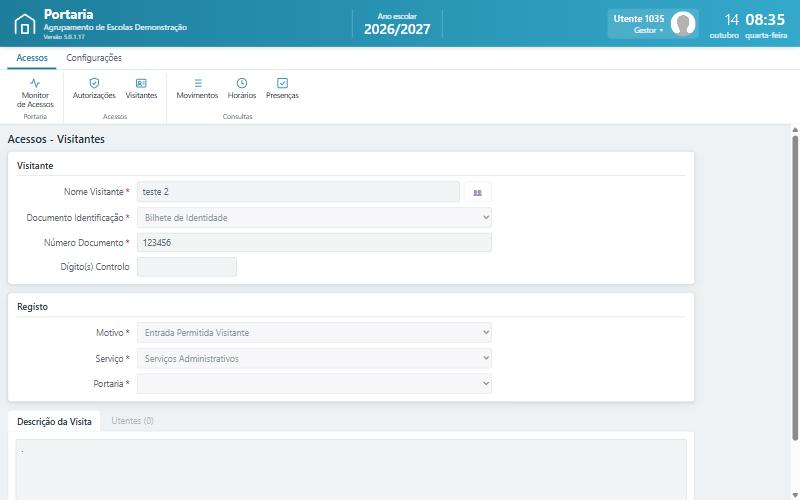Click the Nome Visitante input field
The width and height of the screenshot is (800, 500).
pyautogui.click(x=298, y=192)
